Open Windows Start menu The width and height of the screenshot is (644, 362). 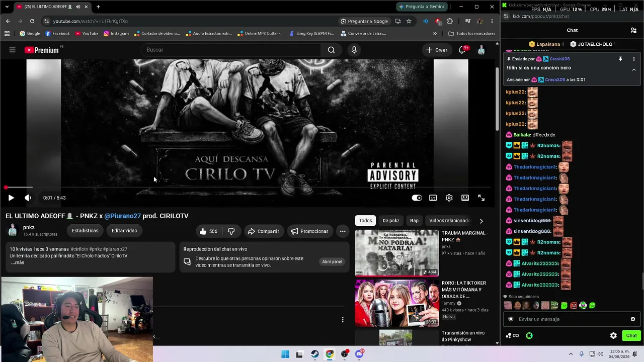285,354
